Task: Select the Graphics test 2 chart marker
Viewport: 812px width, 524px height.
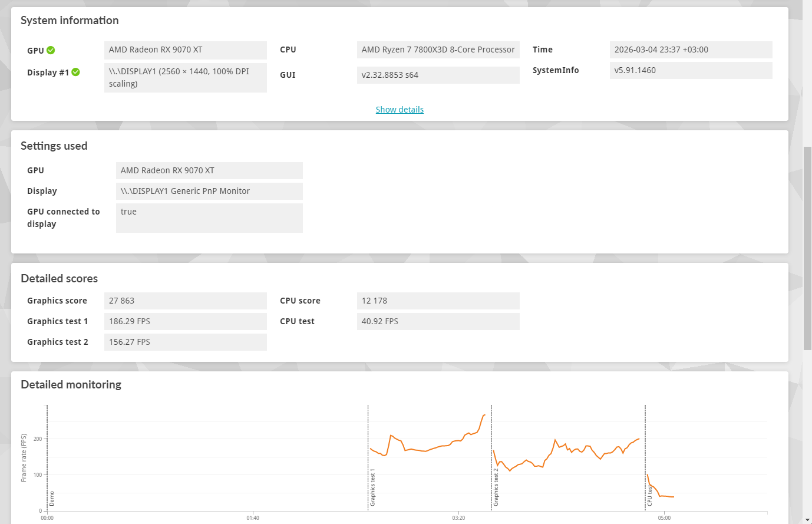Action: 496,488
